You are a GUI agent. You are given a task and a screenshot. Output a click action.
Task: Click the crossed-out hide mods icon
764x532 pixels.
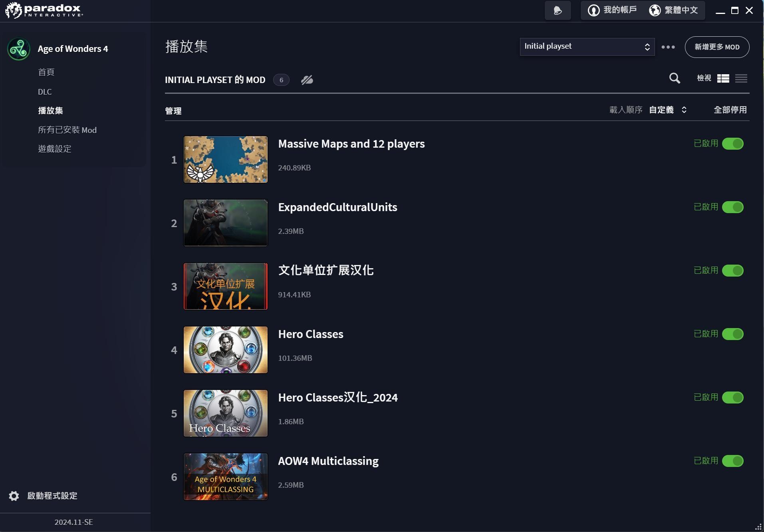coord(307,80)
